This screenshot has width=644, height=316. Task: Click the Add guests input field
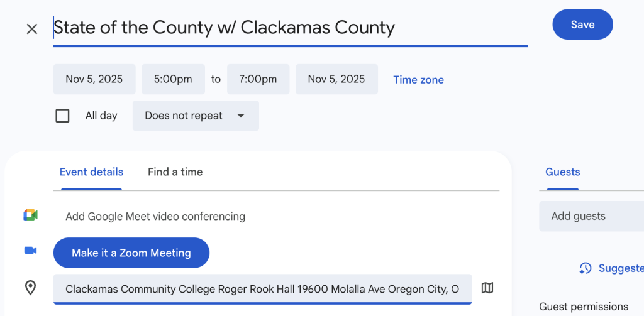(591, 216)
